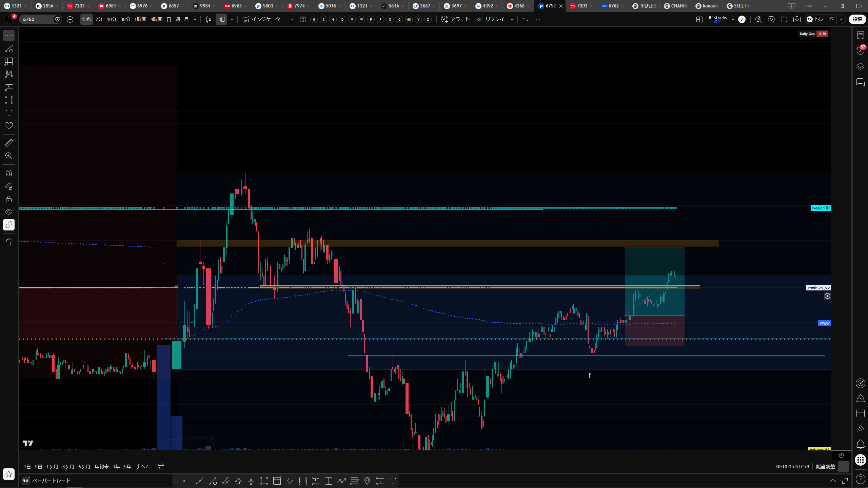Screen dimensions: 868x488
Task: Select the 3ヶ月 date range
Action: click(x=68, y=467)
